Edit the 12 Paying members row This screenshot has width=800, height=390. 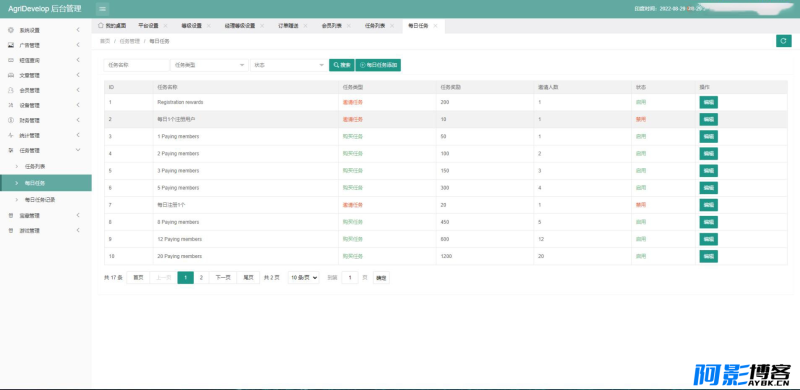pyautogui.click(x=708, y=239)
